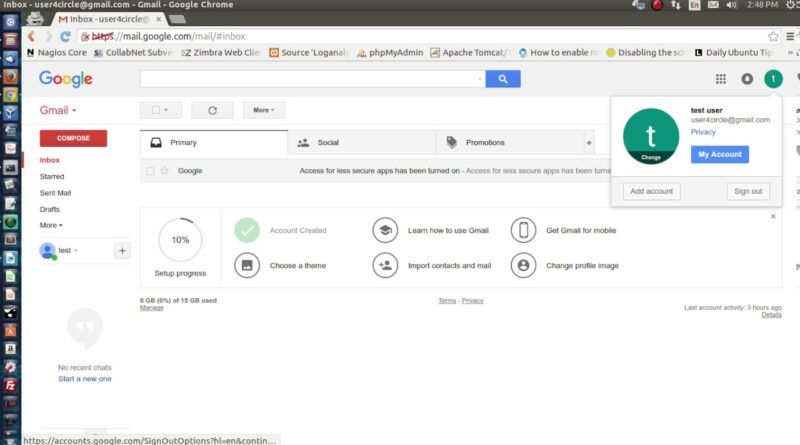800x445 pixels.
Task: Open the Inbox folder
Action: point(49,160)
